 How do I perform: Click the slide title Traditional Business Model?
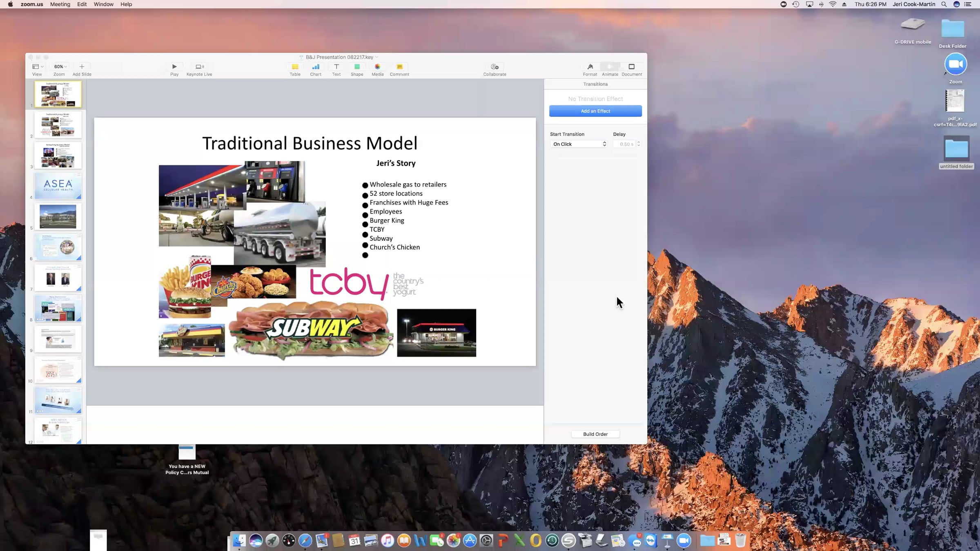(310, 143)
